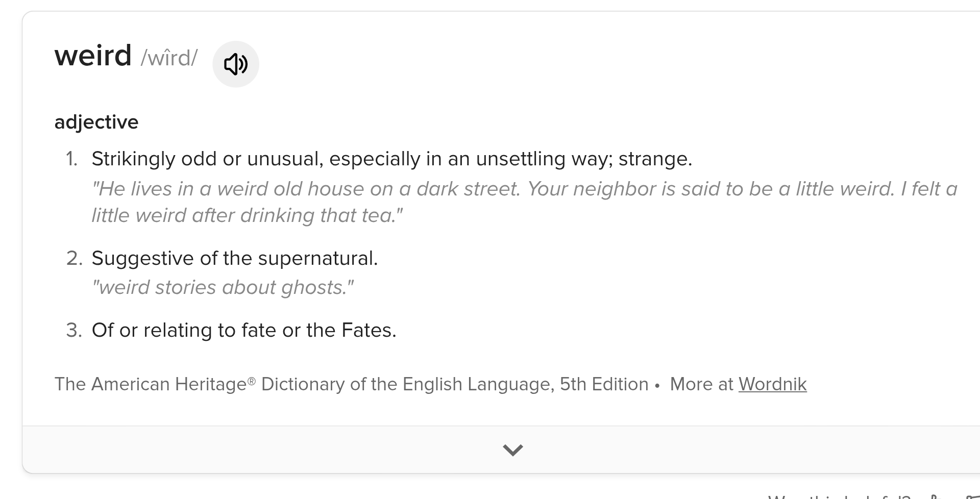The height and width of the screenshot is (499, 980).
Task: Click the phonetic spelling /wîrd/
Action: [169, 58]
